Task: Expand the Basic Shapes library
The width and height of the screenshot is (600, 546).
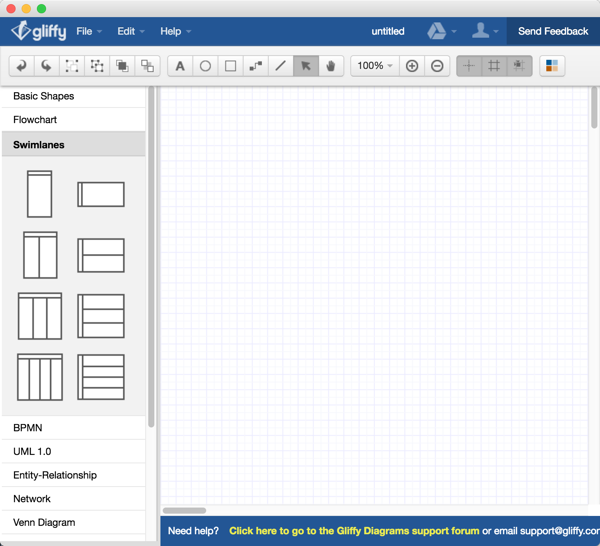Action: pyautogui.click(x=73, y=96)
